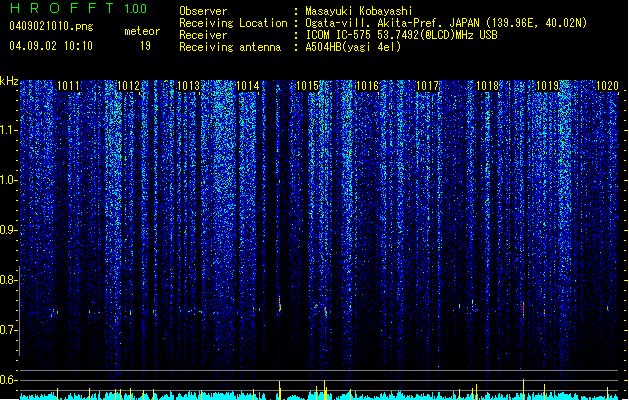Click the 0.7 kHz frequency axis label
The height and width of the screenshot is (400, 629).
[x=9, y=330]
